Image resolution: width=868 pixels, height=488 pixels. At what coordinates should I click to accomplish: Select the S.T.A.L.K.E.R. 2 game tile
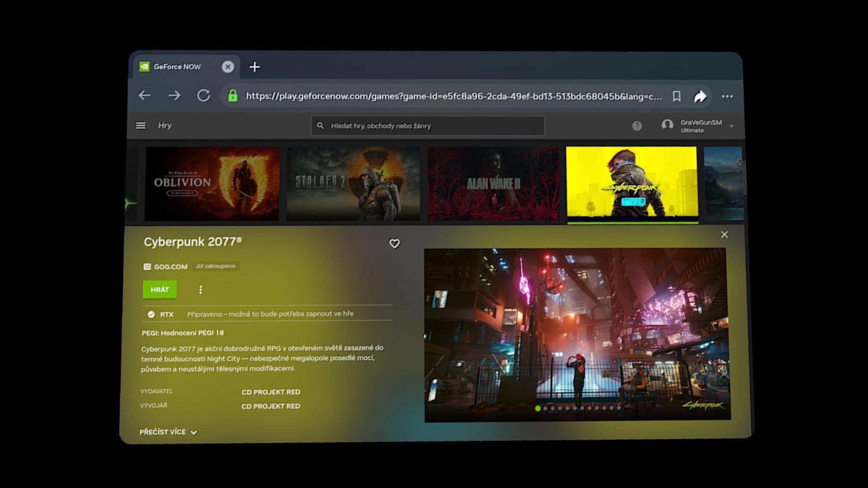coord(353,183)
